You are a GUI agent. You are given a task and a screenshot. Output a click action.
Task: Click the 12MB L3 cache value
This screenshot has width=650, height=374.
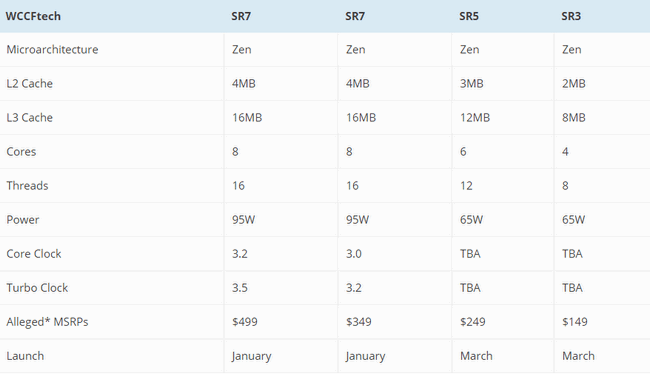[475, 117]
